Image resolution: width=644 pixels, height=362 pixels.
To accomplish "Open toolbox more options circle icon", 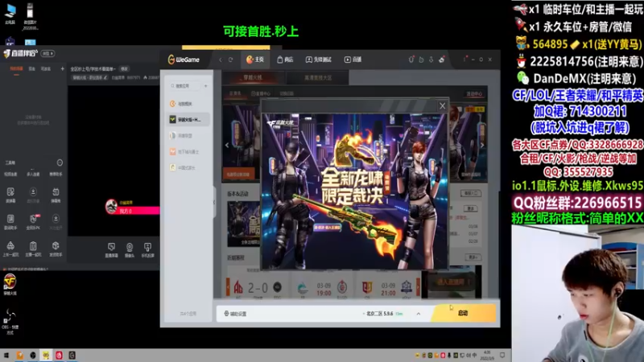I will coord(60,162).
